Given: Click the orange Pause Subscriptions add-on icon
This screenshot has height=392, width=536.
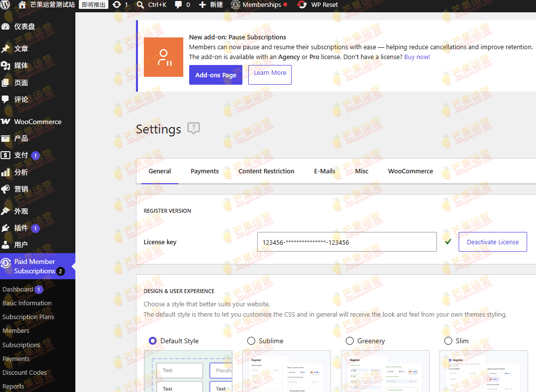Looking at the screenshot, I should pyautogui.click(x=164, y=57).
